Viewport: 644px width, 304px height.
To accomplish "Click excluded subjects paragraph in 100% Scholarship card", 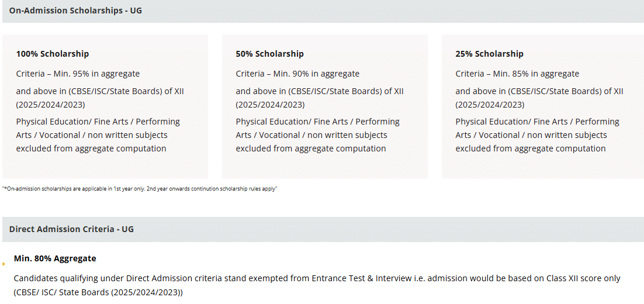I will (x=98, y=135).
